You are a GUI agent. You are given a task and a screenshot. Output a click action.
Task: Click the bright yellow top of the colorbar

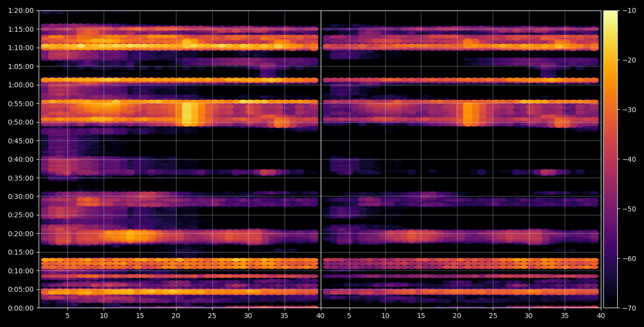(610, 17)
